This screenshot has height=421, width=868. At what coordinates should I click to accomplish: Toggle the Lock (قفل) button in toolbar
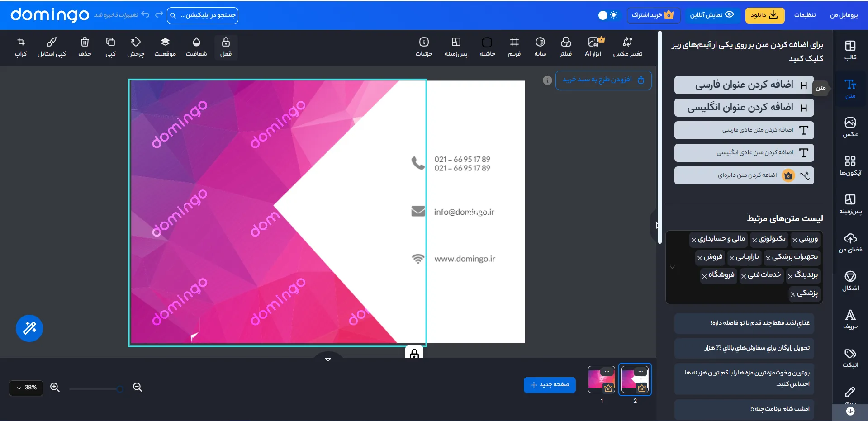(226, 47)
